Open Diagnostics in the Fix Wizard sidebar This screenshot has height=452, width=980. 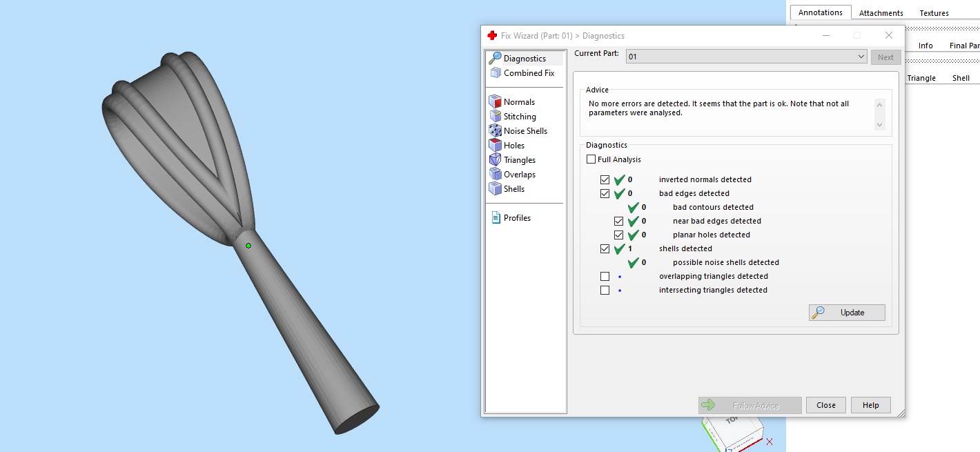[525, 59]
